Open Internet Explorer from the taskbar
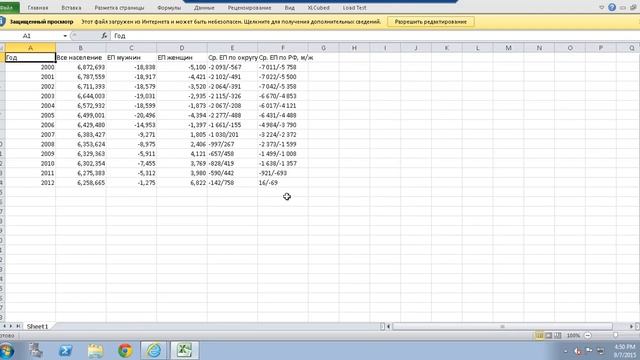Screen dimensions: 640x360 pyautogui.click(x=154, y=351)
